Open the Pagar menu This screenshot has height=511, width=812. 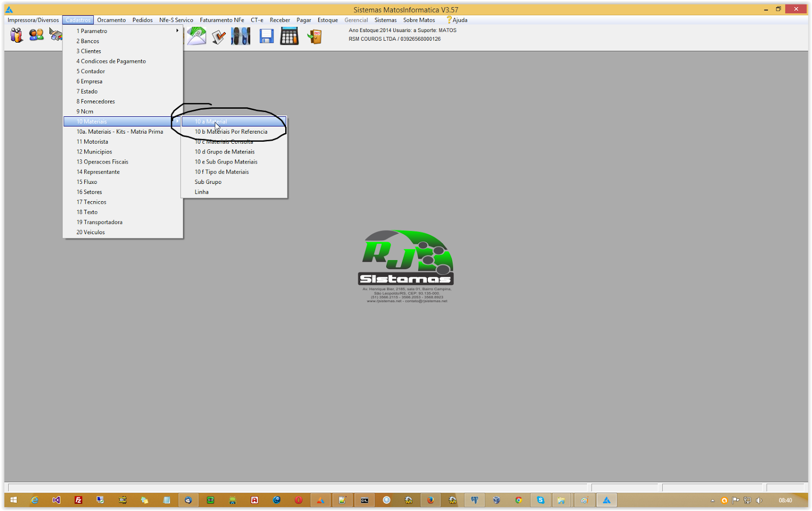point(304,20)
